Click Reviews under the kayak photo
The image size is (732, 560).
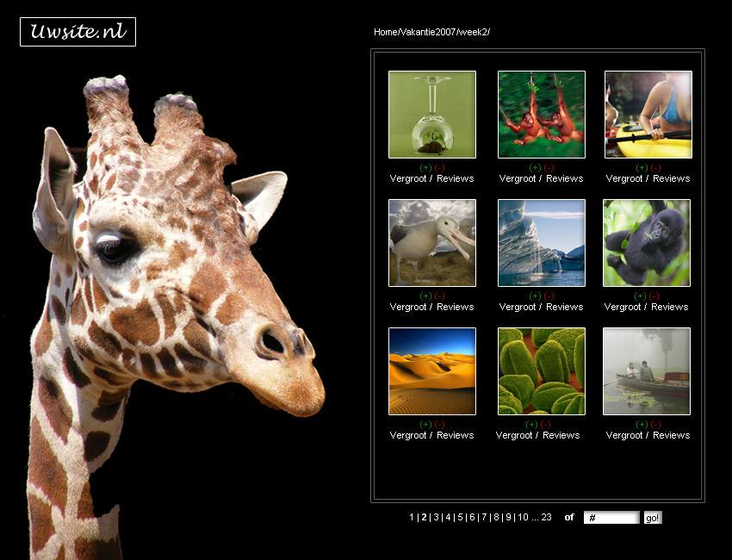(x=672, y=179)
